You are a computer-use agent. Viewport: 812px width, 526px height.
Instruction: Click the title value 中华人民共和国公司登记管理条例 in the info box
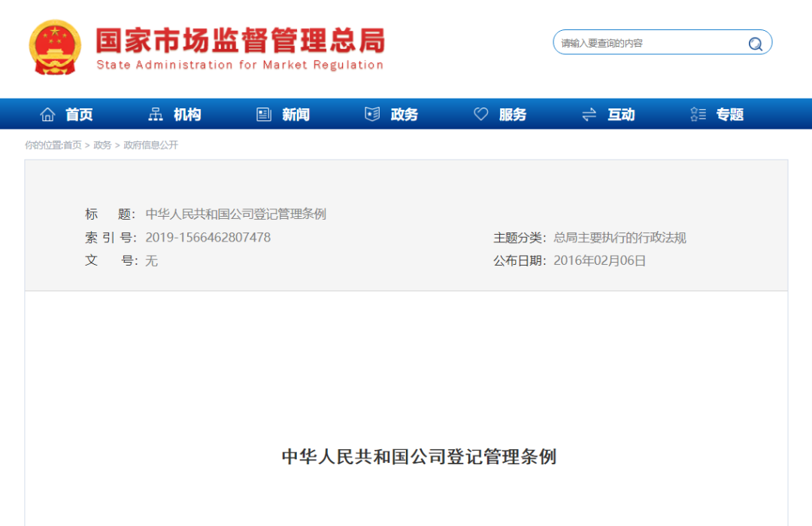click(x=235, y=214)
